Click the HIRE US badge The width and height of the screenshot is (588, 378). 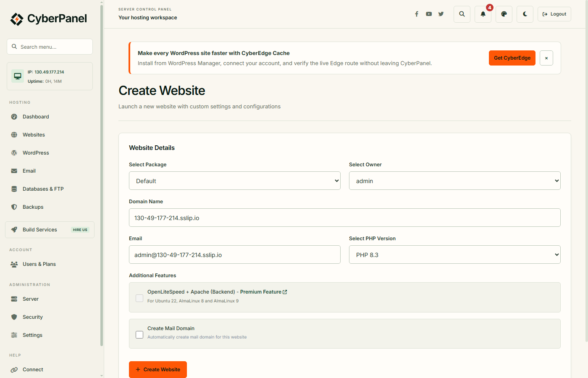click(x=80, y=230)
